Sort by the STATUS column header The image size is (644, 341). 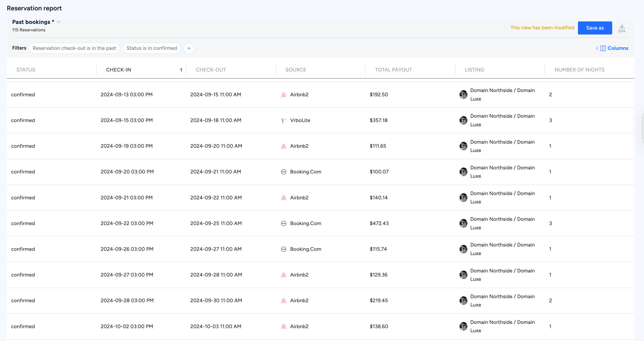pos(26,70)
